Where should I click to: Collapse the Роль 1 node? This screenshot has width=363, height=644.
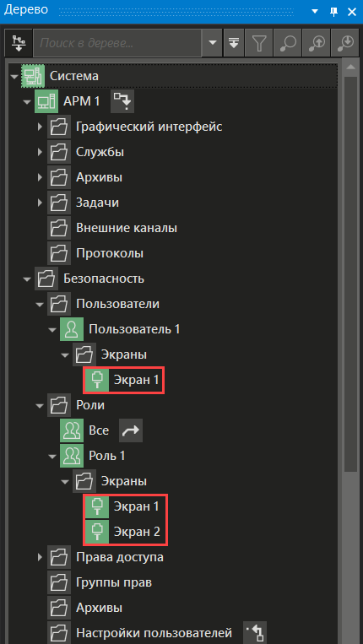(52, 457)
